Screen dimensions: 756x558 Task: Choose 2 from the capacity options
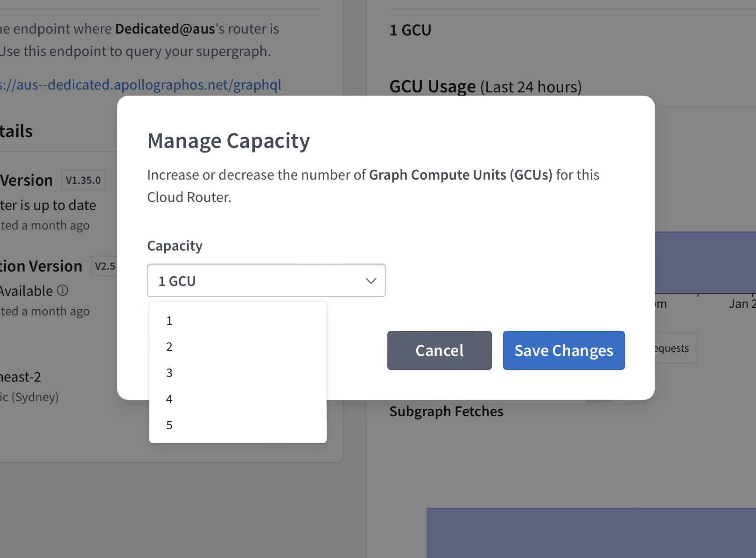click(169, 347)
